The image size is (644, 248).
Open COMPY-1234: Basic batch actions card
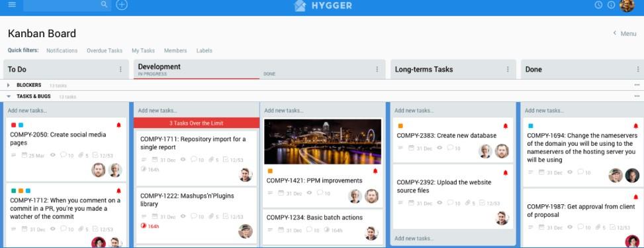[x=314, y=217]
